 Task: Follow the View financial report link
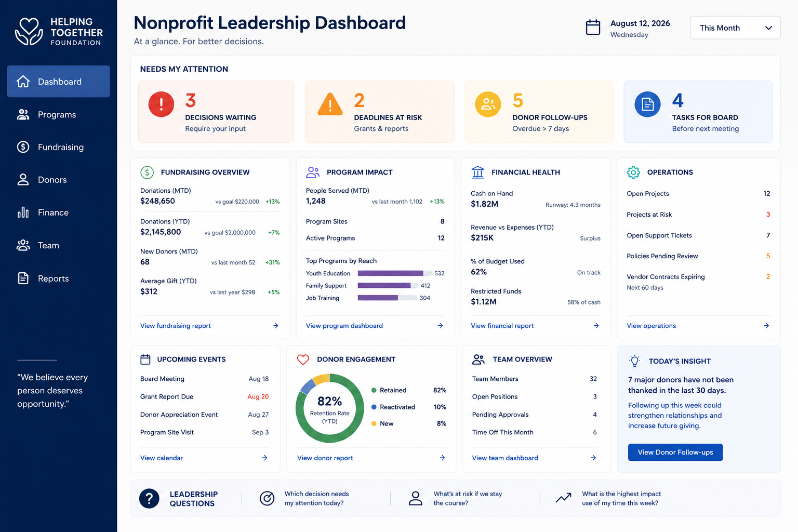point(502,326)
